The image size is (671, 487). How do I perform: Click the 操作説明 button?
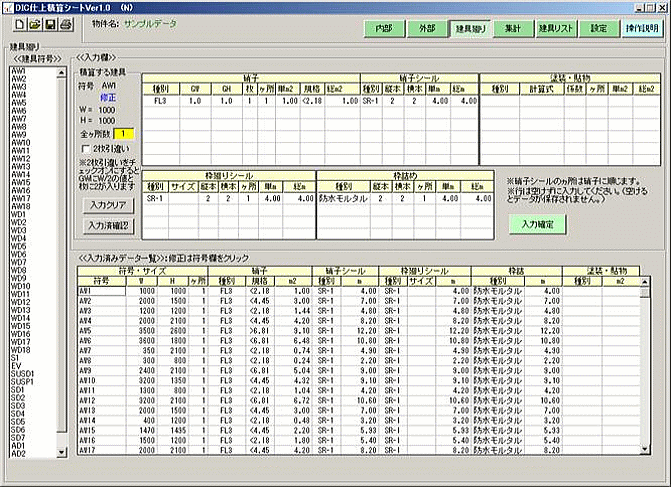coord(640,29)
